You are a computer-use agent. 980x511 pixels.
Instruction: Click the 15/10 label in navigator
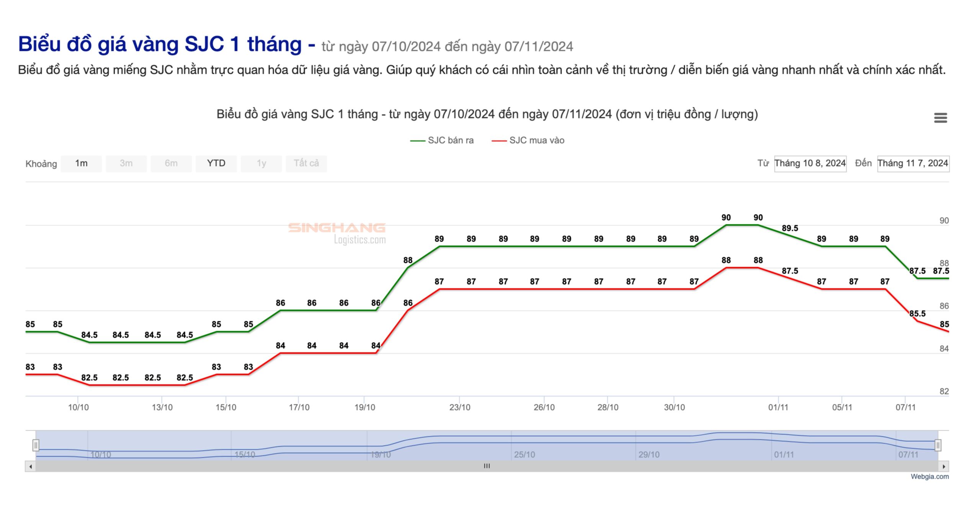tap(245, 455)
